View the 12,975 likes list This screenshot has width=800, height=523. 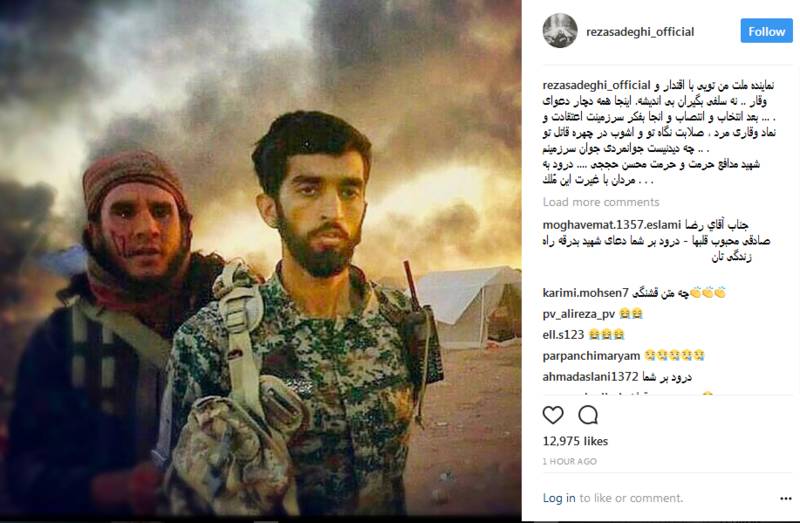[575, 441]
